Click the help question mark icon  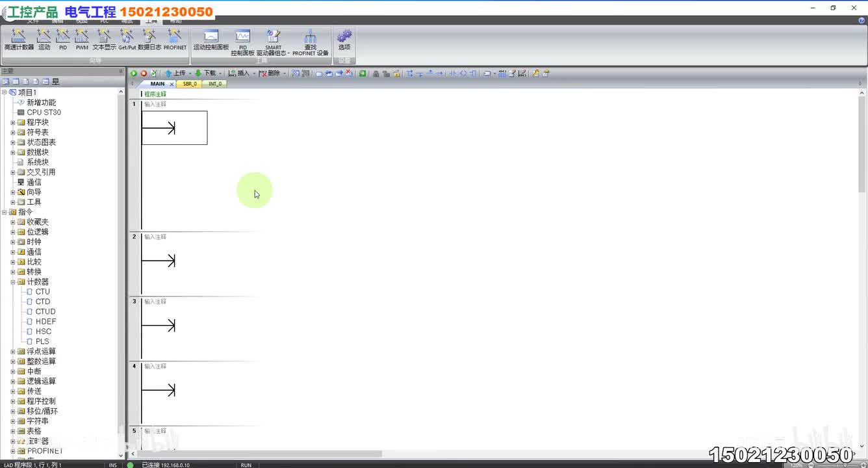862,21
